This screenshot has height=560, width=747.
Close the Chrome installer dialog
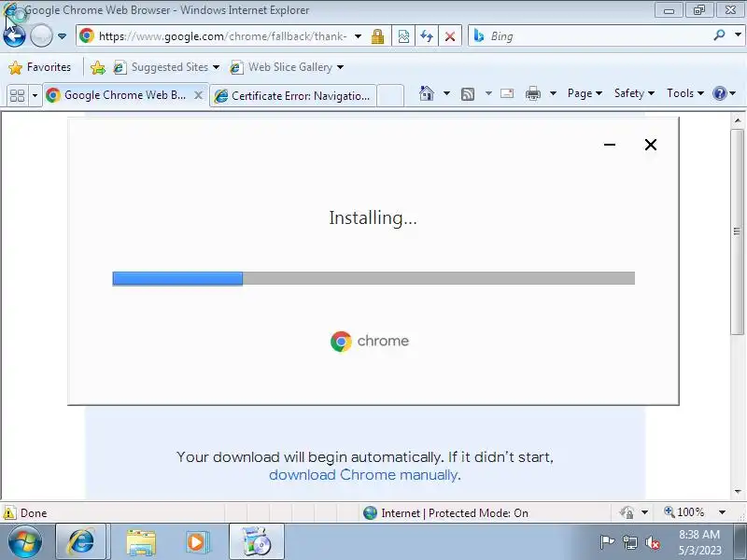[x=650, y=145]
